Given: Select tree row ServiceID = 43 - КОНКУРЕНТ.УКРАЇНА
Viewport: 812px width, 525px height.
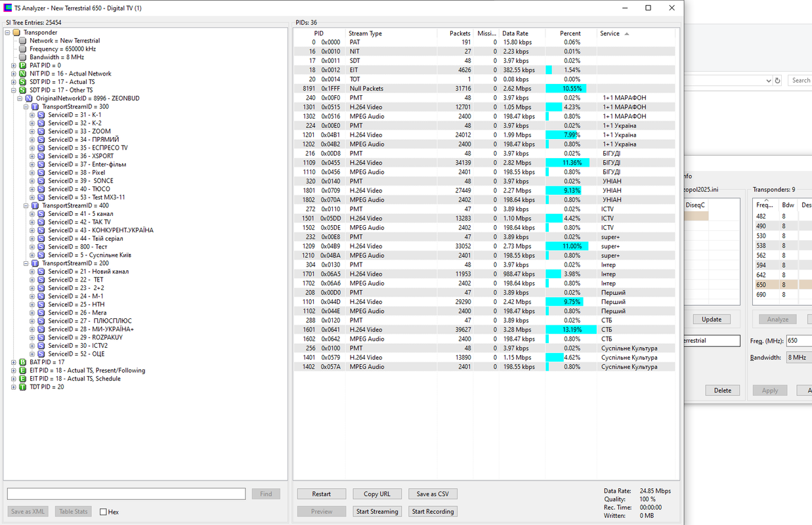Looking at the screenshot, I should (x=100, y=230).
